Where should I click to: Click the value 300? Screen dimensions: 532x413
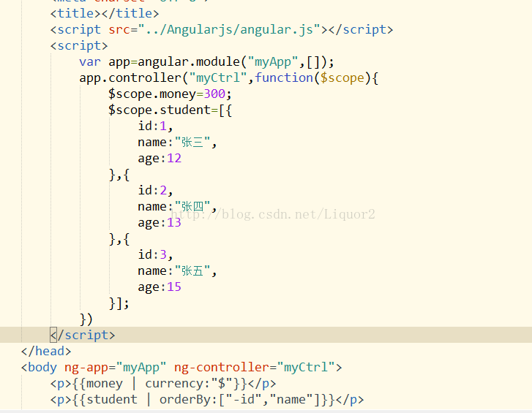[214, 94]
